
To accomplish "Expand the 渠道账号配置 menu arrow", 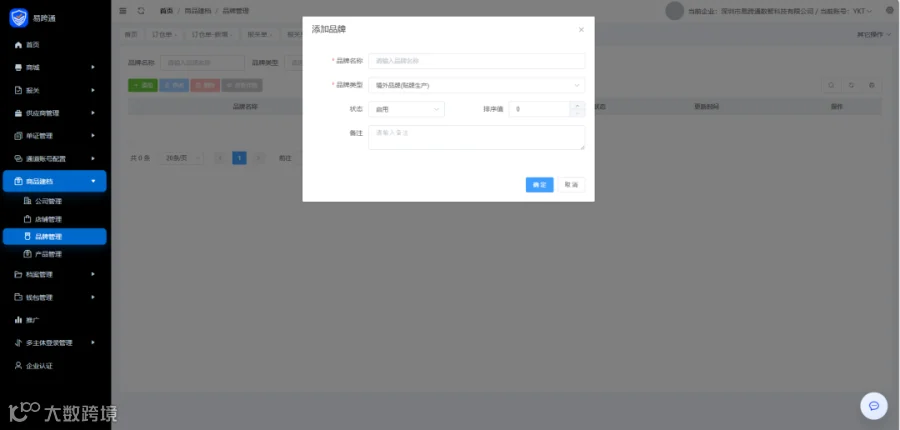I will coord(93,158).
